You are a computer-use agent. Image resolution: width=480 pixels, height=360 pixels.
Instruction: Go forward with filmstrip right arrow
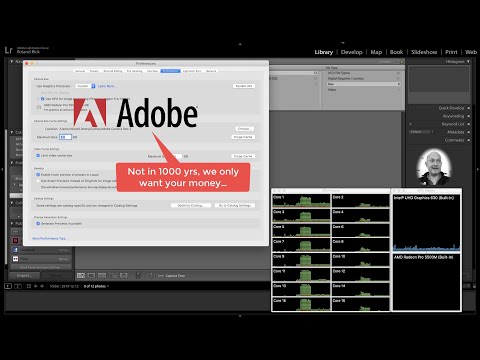[42, 286]
